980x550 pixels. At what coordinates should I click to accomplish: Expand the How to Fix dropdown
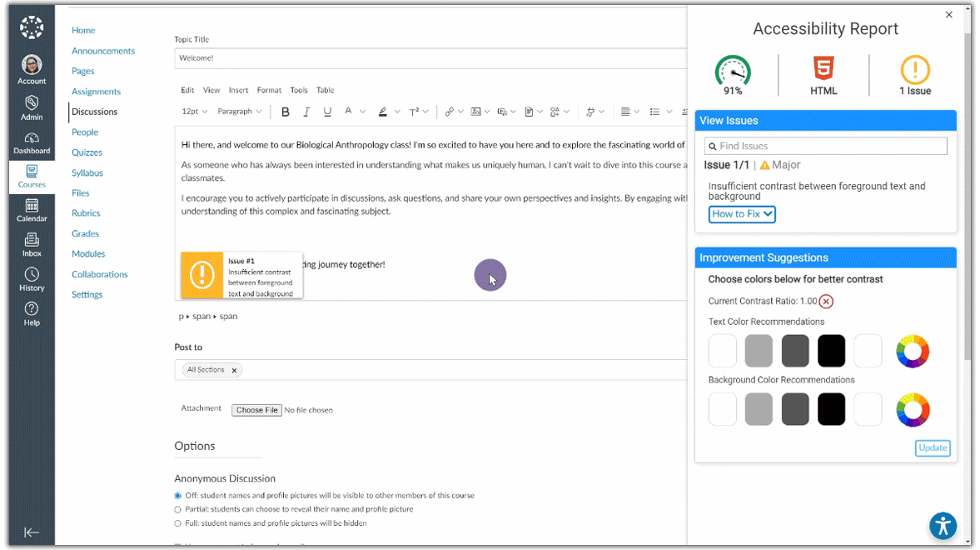742,214
